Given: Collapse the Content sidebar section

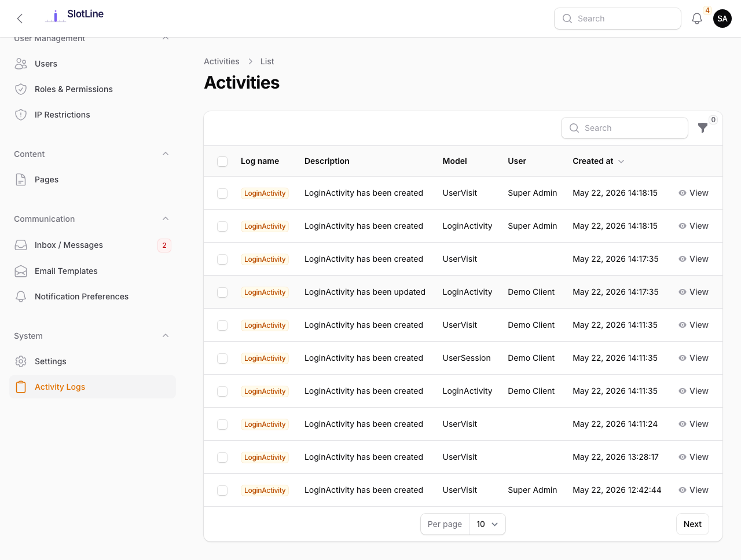Looking at the screenshot, I should pyautogui.click(x=166, y=154).
